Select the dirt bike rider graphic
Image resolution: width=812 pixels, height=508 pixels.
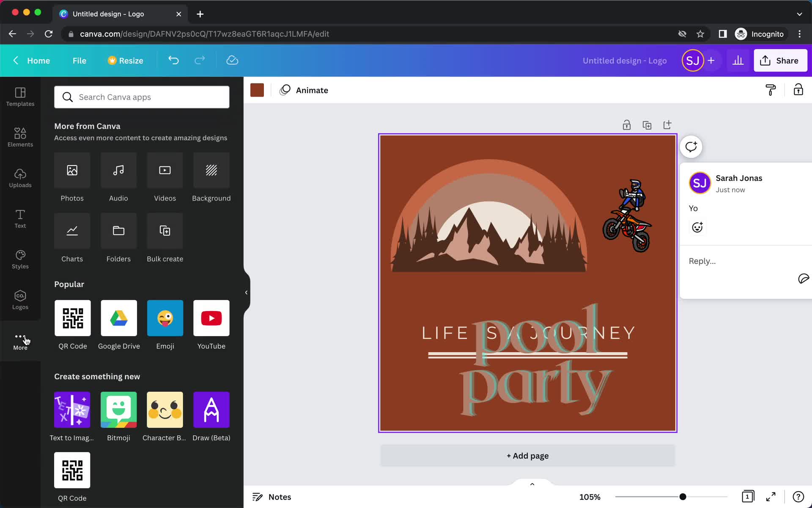[628, 215]
